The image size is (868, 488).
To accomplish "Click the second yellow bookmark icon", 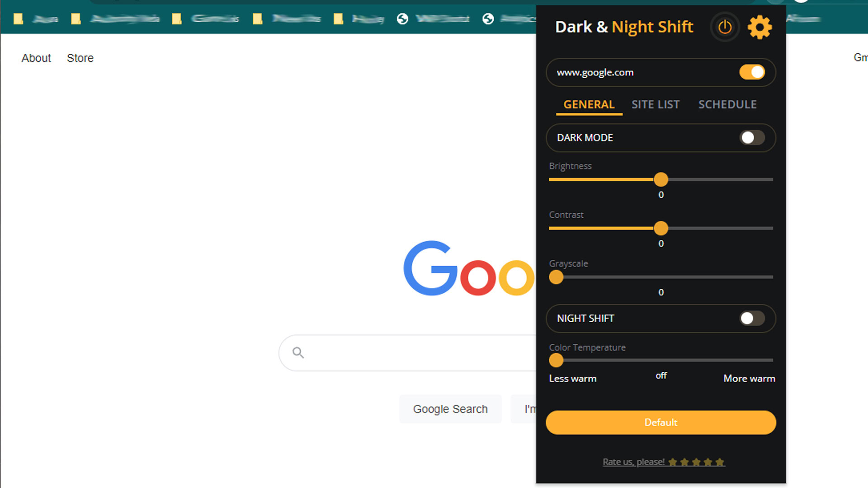I will [x=77, y=20].
